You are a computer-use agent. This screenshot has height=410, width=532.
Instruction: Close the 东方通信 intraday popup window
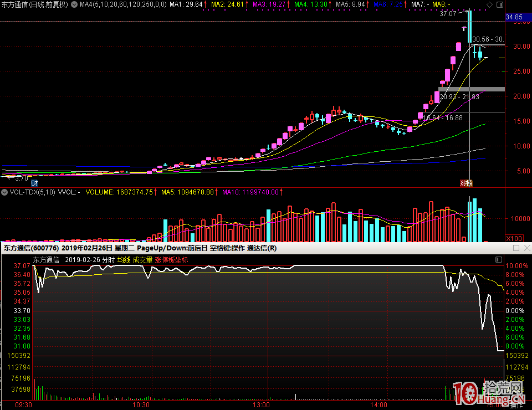click(x=526, y=248)
